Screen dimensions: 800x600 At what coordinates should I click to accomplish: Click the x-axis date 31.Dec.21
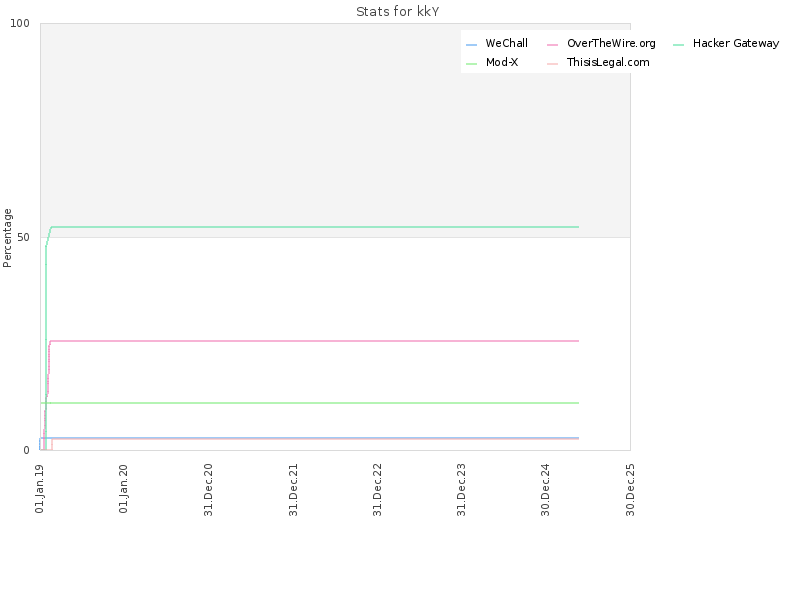coord(293,490)
